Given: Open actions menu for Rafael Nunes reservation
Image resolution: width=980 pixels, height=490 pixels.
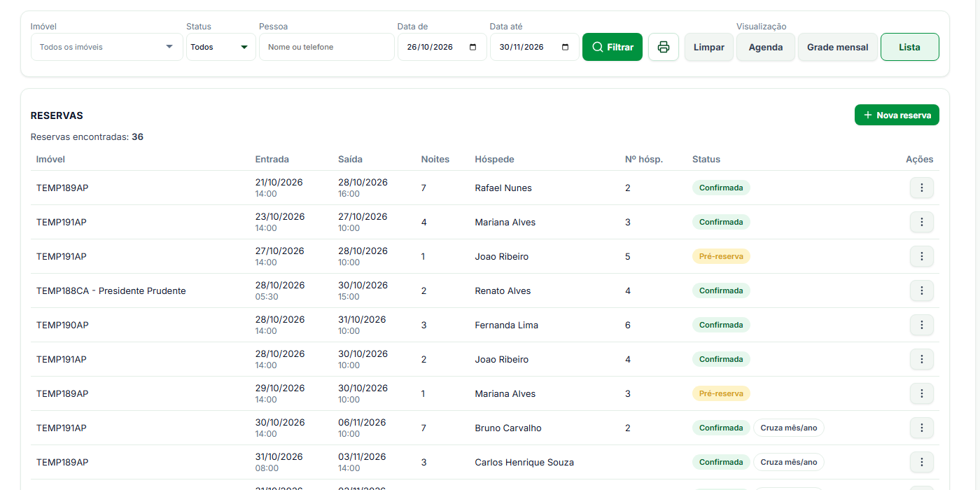Looking at the screenshot, I should point(922,188).
